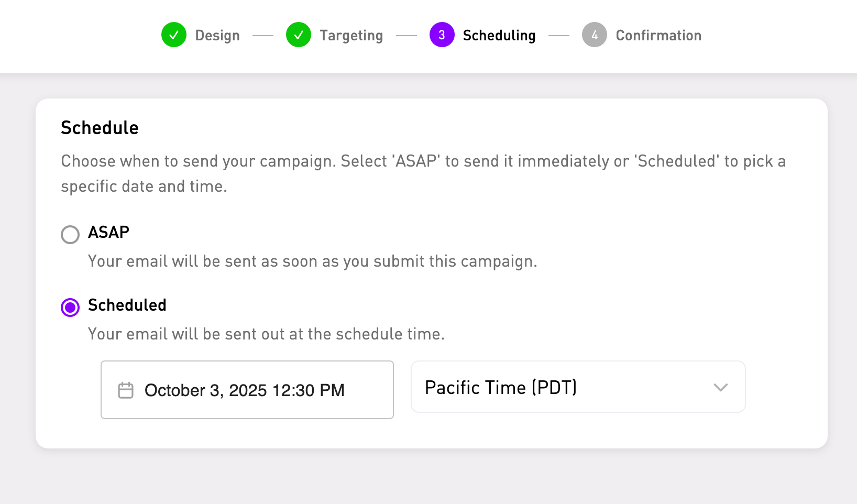Open the Pacific Time (PDT) timezone dropdown
Image resolution: width=857 pixels, height=504 pixels.
coord(577,387)
